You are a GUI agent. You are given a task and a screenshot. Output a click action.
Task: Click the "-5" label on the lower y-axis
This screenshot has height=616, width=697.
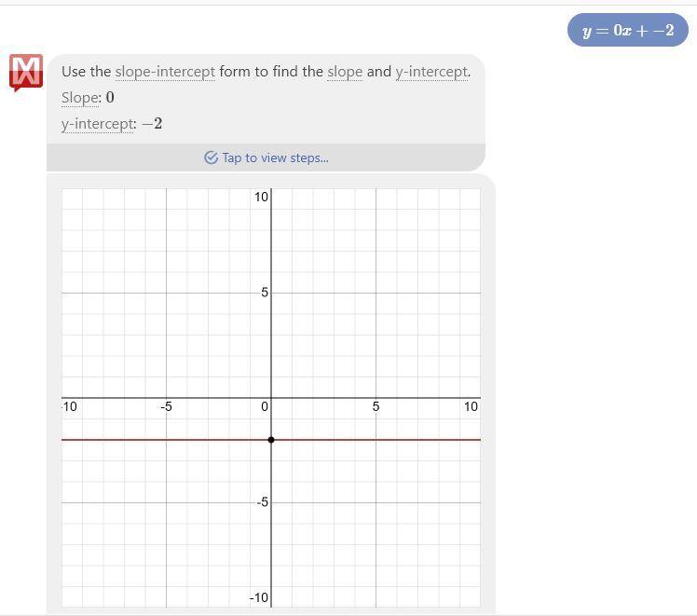coord(262,502)
